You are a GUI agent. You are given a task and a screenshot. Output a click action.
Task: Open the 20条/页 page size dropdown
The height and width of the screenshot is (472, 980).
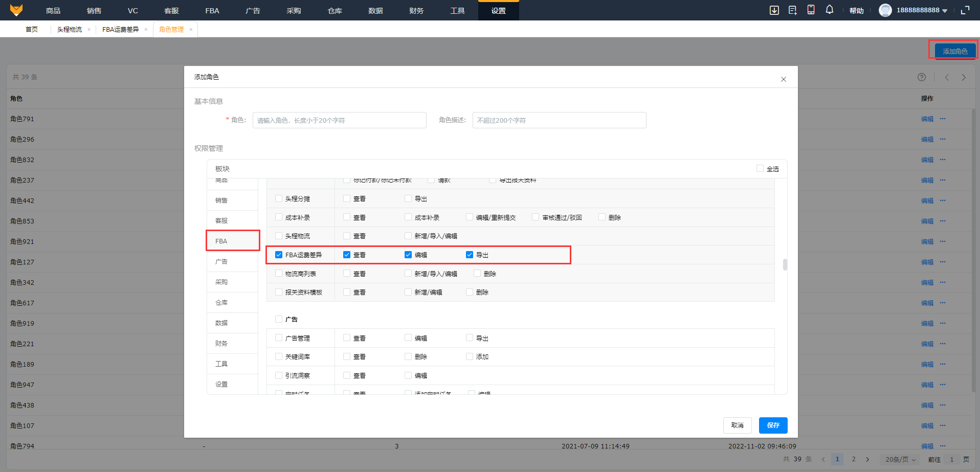point(900,459)
